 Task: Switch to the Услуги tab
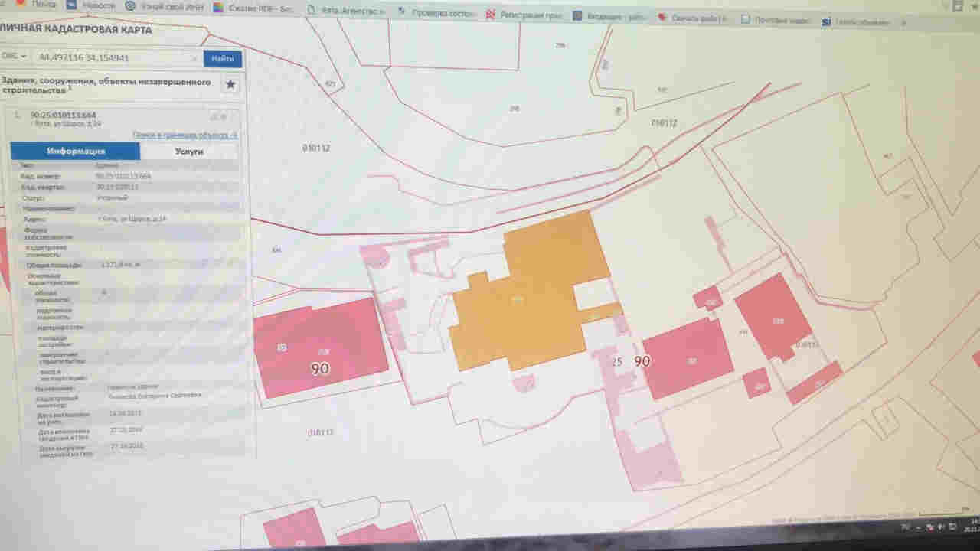click(188, 152)
